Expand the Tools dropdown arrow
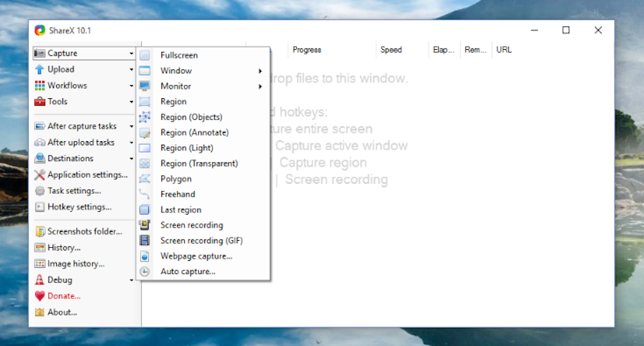Viewport: 644px width, 346px height. pos(132,102)
